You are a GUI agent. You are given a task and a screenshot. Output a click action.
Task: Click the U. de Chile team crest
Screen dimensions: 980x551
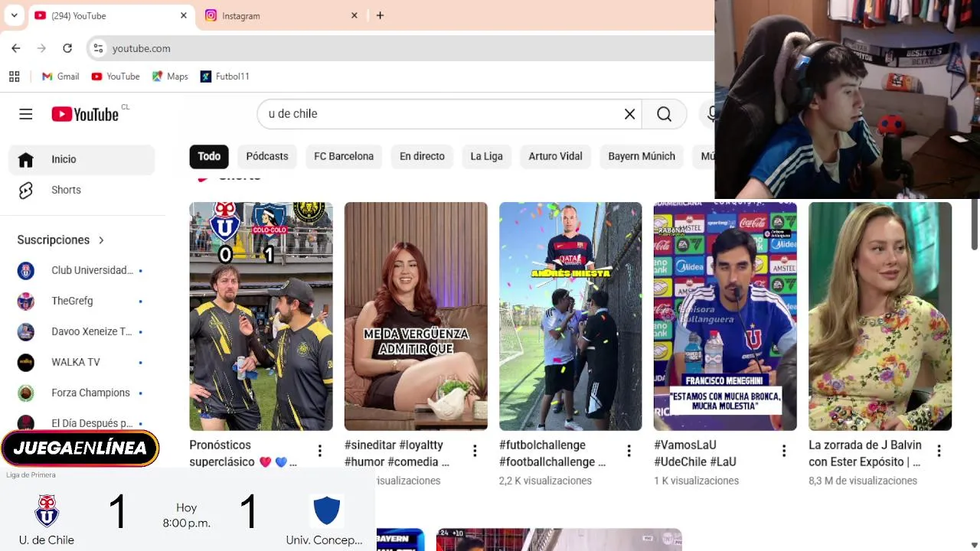[x=47, y=510]
